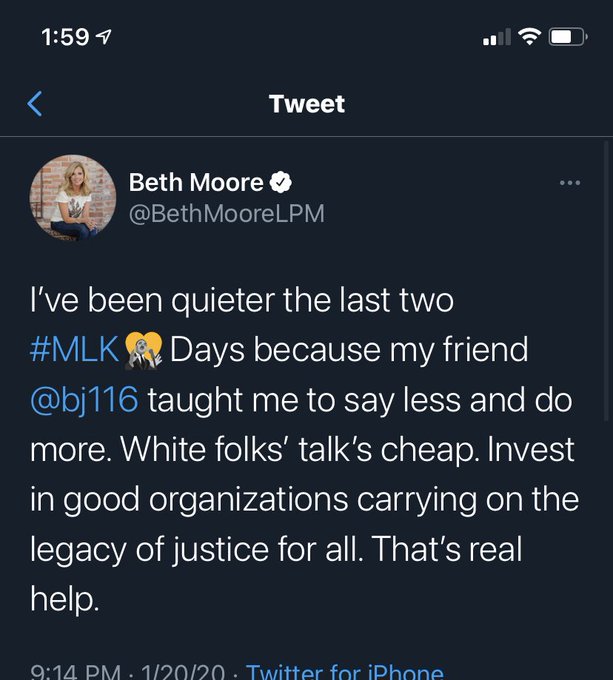Tap the battery icon in status bar
Image resolution: width=613 pixels, height=680 pixels.
(567, 37)
